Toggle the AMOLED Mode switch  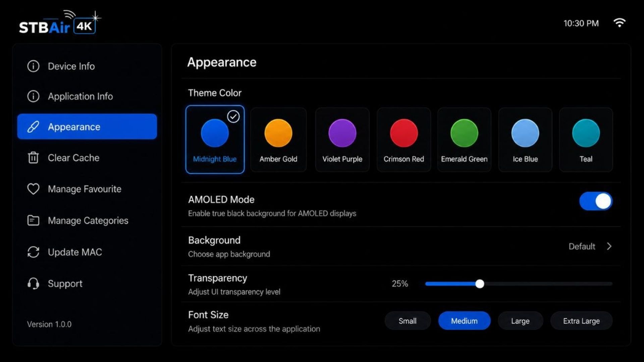pyautogui.click(x=596, y=201)
